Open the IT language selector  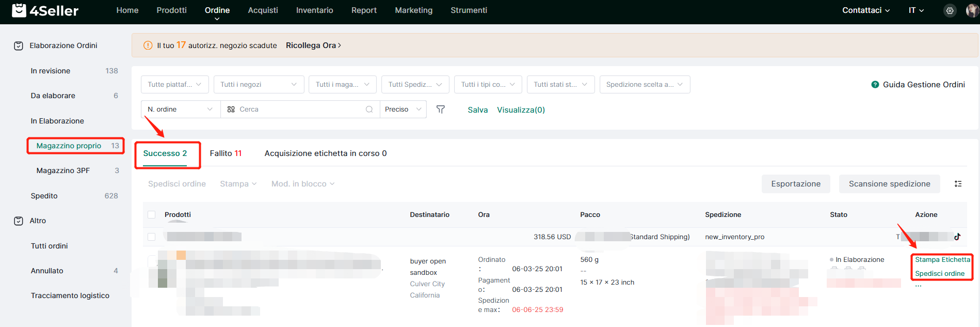916,10
